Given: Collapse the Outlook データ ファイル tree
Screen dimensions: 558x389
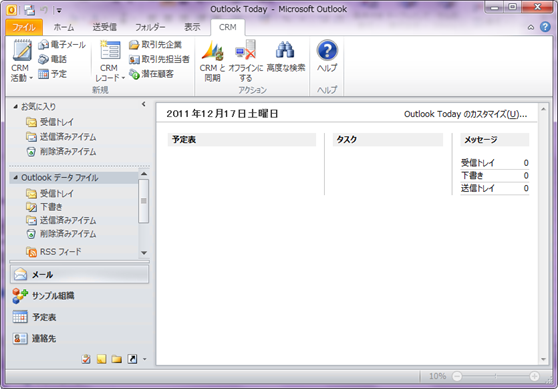Looking at the screenshot, I should (15, 177).
